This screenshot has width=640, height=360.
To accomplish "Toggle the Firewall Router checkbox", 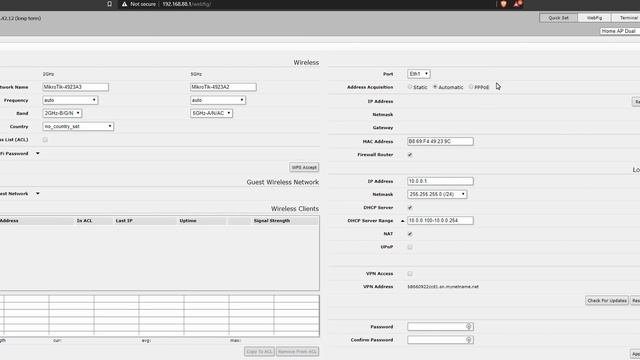I will pyautogui.click(x=410, y=155).
